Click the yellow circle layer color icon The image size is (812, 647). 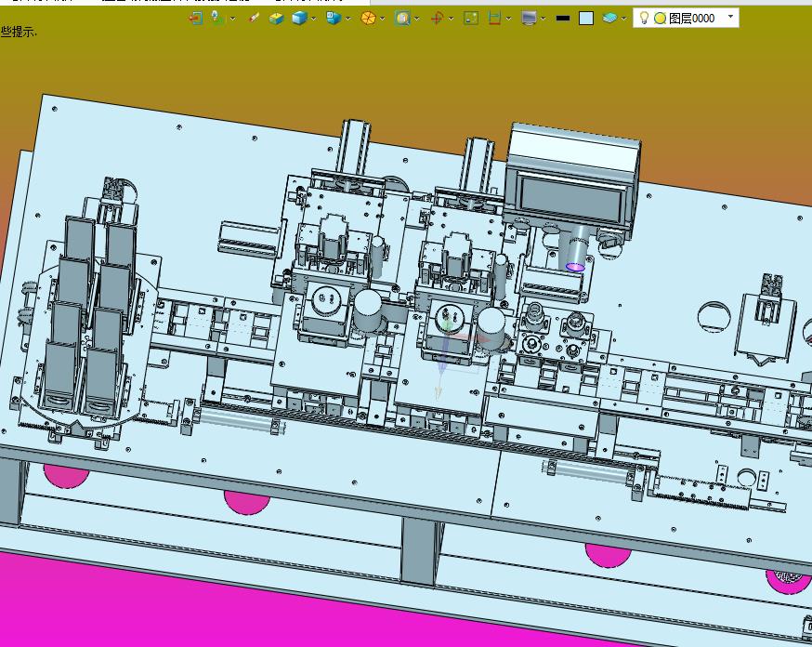(660, 19)
